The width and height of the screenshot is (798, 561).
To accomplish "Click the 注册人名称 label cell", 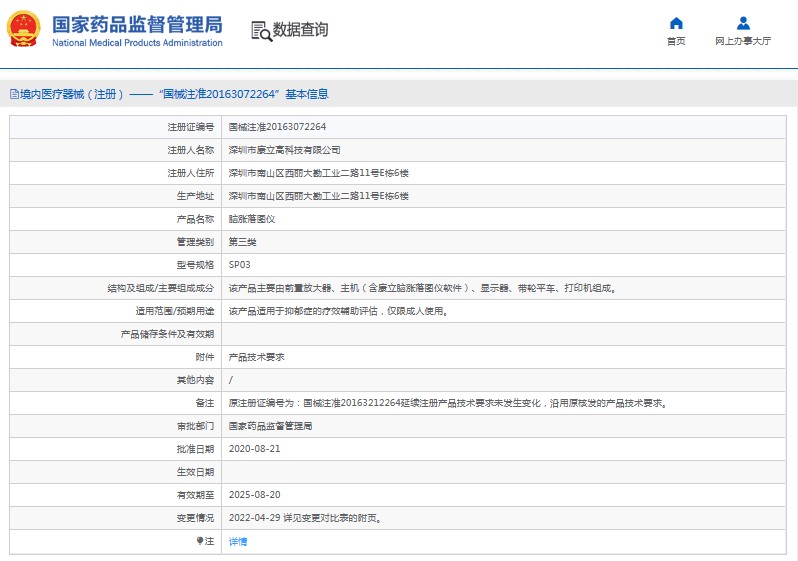I will (116, 150).
